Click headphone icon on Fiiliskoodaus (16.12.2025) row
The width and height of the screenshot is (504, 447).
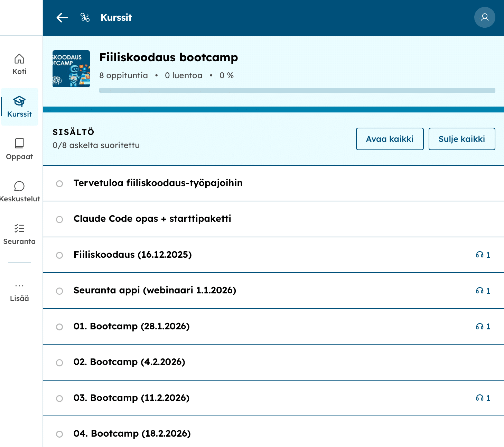pos(479,255)
